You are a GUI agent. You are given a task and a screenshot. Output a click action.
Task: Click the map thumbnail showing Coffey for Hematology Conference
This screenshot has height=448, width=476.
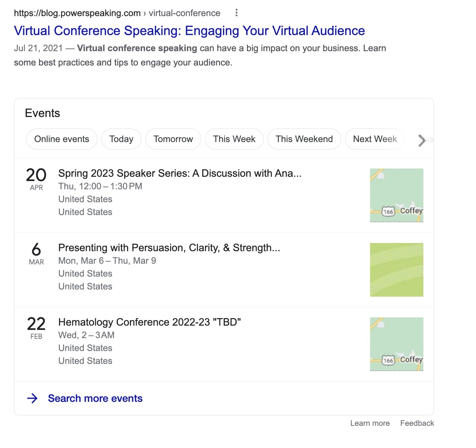[x=396, y=344]
